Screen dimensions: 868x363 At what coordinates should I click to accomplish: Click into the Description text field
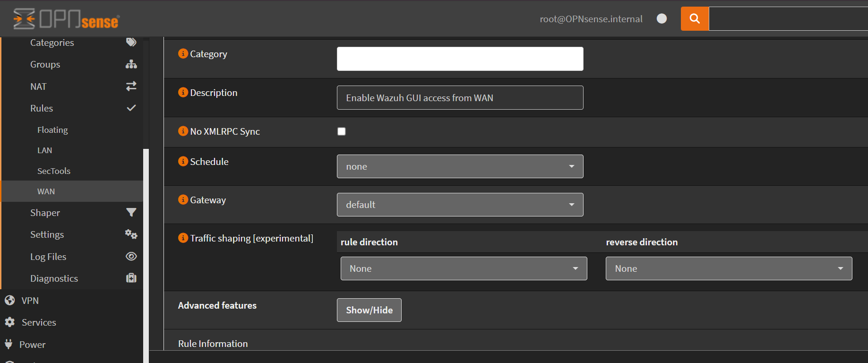point(460,98)
